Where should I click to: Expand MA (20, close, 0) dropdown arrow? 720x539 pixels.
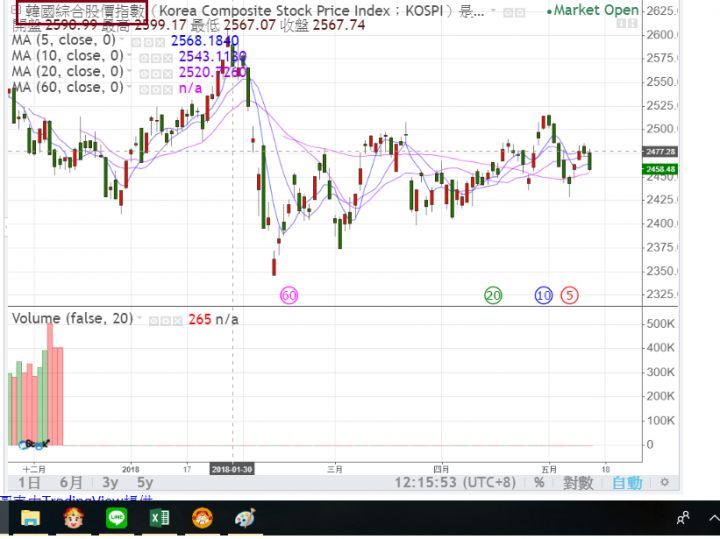[129, 71]
